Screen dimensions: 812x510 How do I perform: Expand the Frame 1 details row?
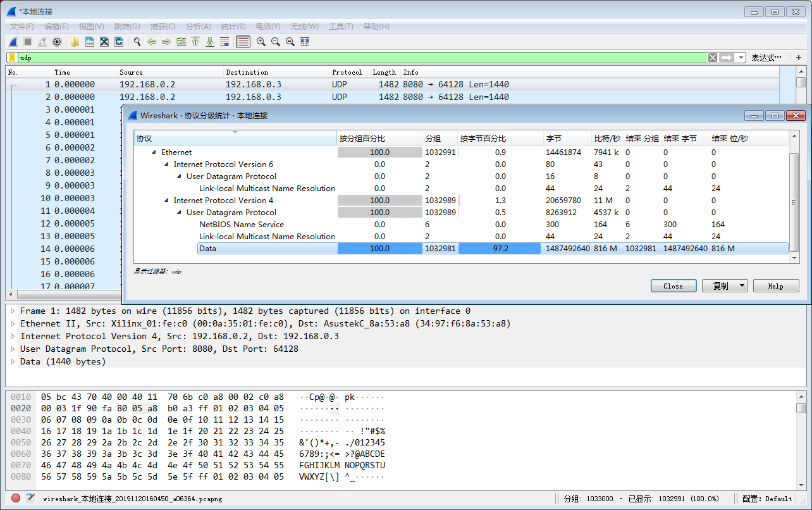pos(14,311)
